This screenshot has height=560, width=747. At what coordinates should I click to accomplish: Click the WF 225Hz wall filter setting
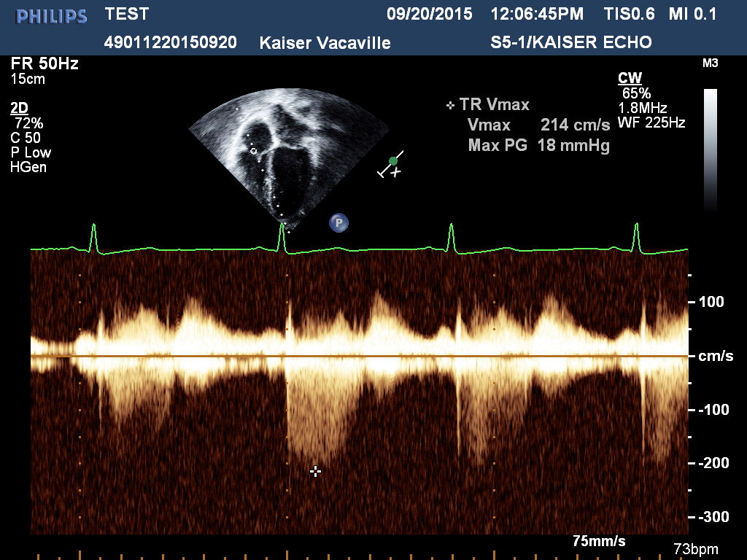tap(651, 122)
